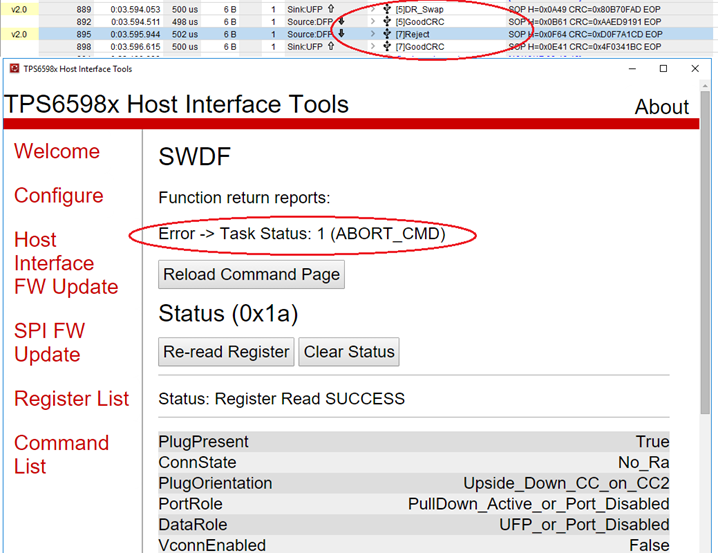
Task: Open SPI FW Update page
Action: coord(49,342)
